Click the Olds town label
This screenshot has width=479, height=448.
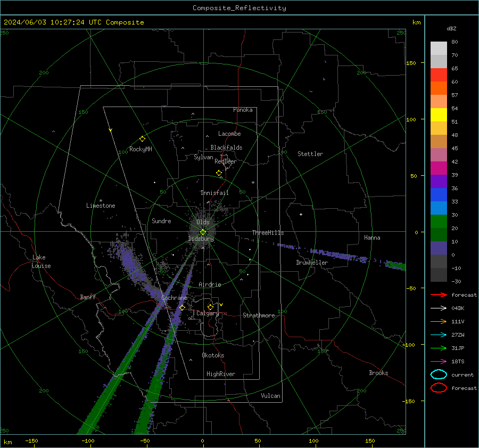click(203, 222)
